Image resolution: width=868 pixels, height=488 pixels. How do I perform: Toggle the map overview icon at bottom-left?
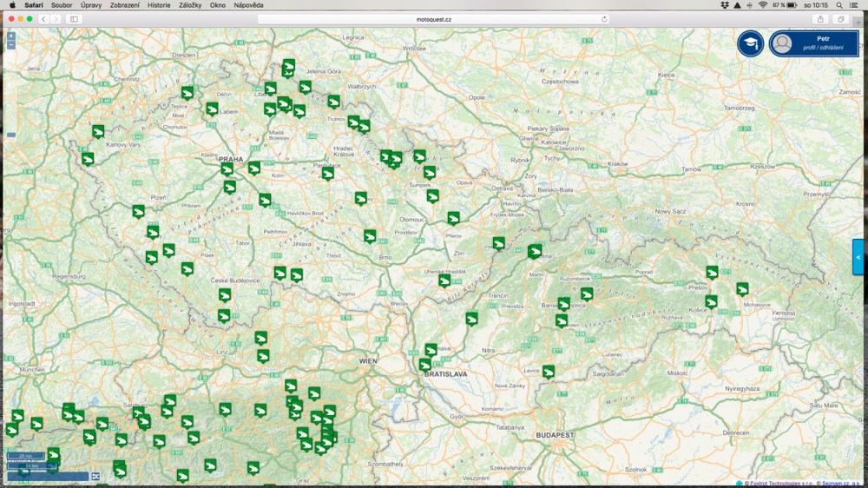coord(95,476)
